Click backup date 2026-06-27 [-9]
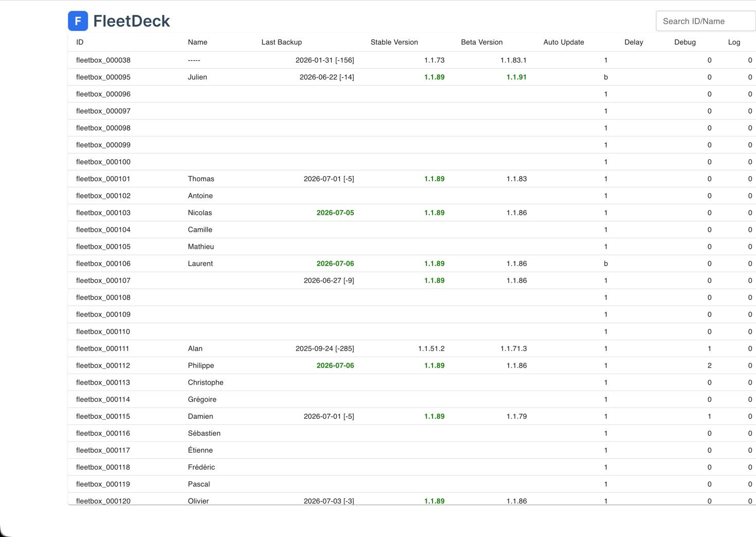The image size is (756, 537). click(x=329, y=281)
